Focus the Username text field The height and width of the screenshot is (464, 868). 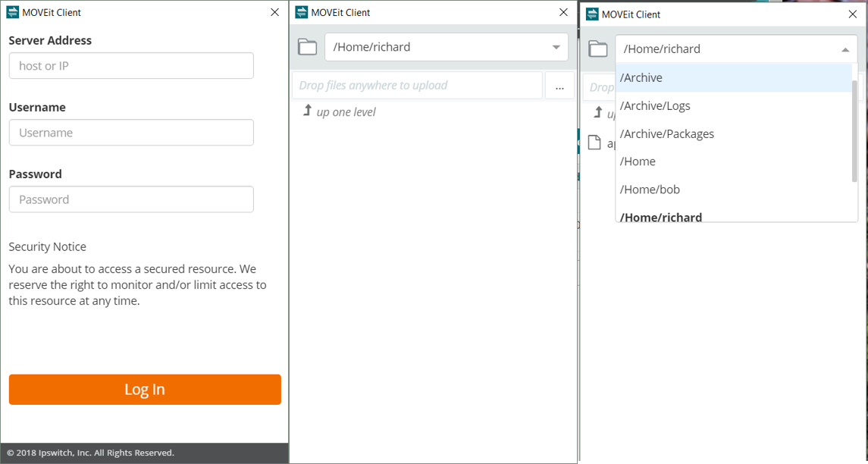(x=131, y=133)
